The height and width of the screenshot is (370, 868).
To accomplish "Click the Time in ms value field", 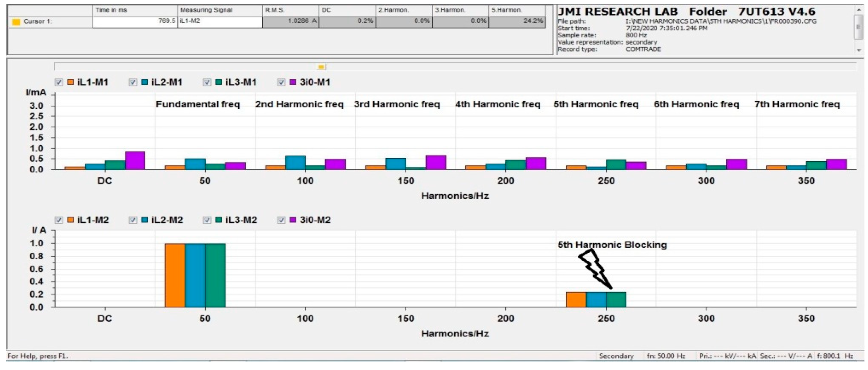I will point(135,21).
